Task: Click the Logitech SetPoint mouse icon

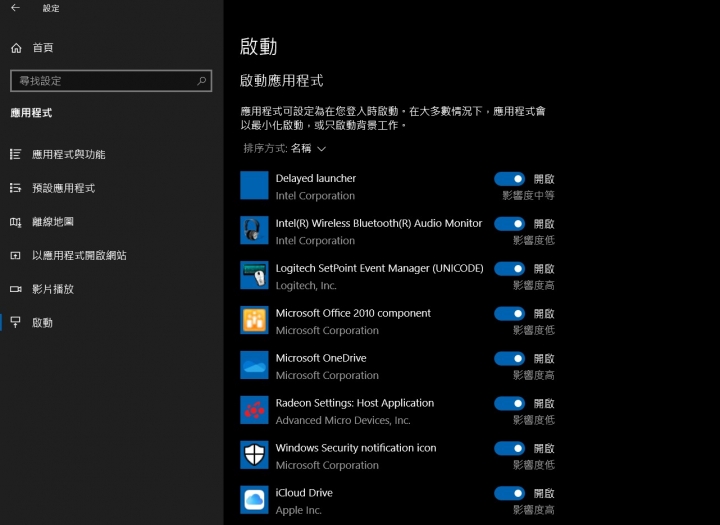Action: 254,275
